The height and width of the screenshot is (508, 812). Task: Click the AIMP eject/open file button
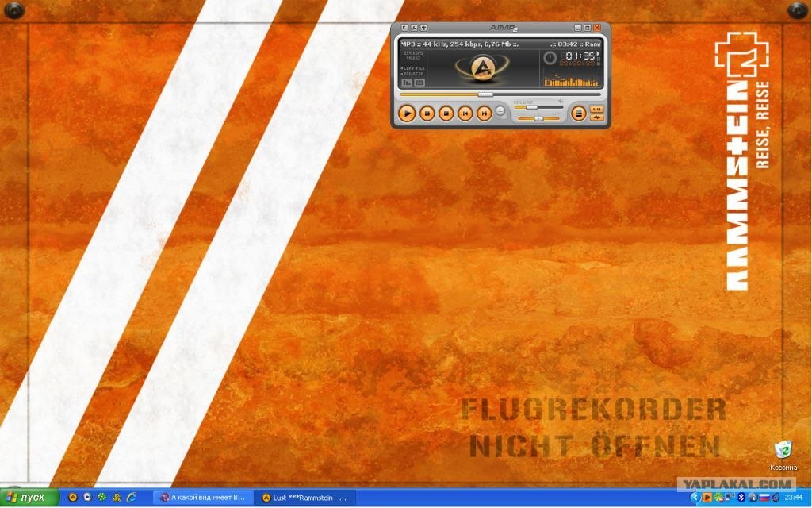[500, 110]
